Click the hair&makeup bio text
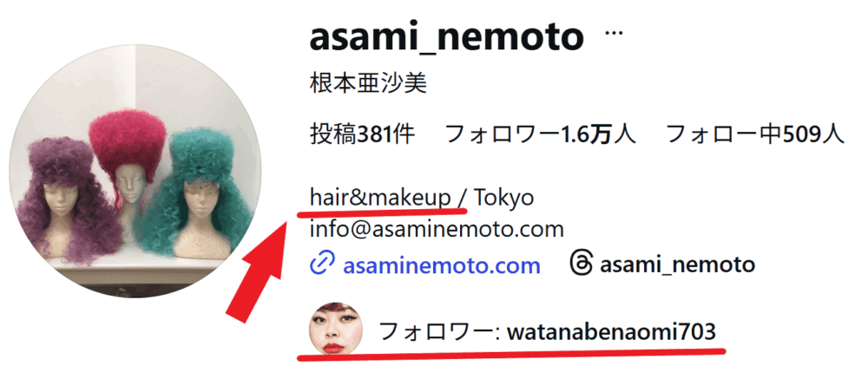The width and height of the screenshot is (868, 379). tap(380, 198)
